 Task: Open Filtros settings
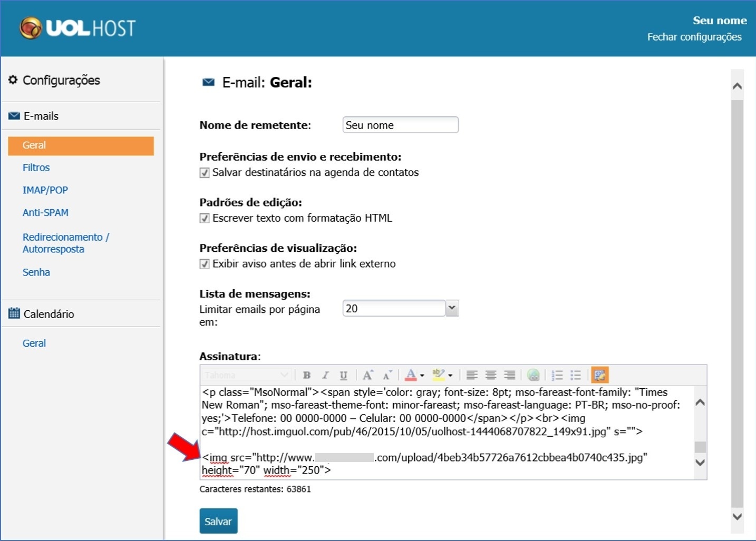click(36, 168)
